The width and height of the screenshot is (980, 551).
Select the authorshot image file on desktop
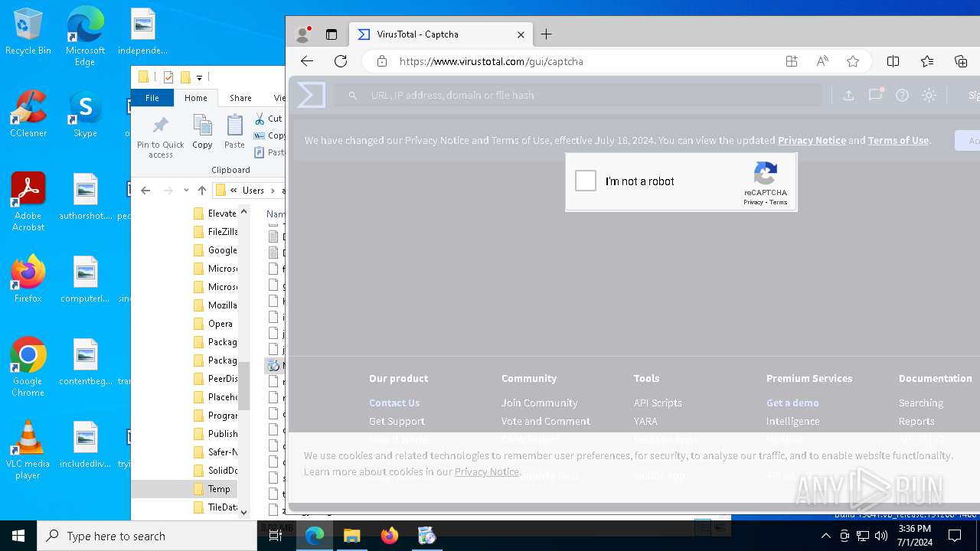pyautogui.click(x=85, y=196)
